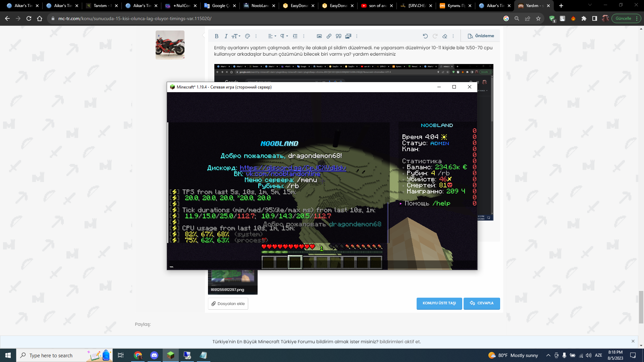Click the Chrome address bar URL
The image size is (644, 362).
pyautogui.click(x=135, y=18)
